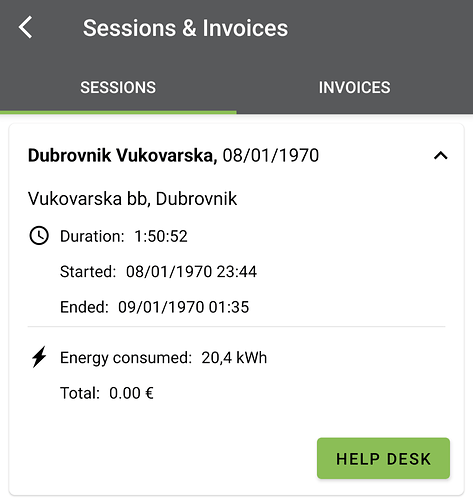Click the bold Dubrovnik Vukovarska station name

click(x=123, y=156)
